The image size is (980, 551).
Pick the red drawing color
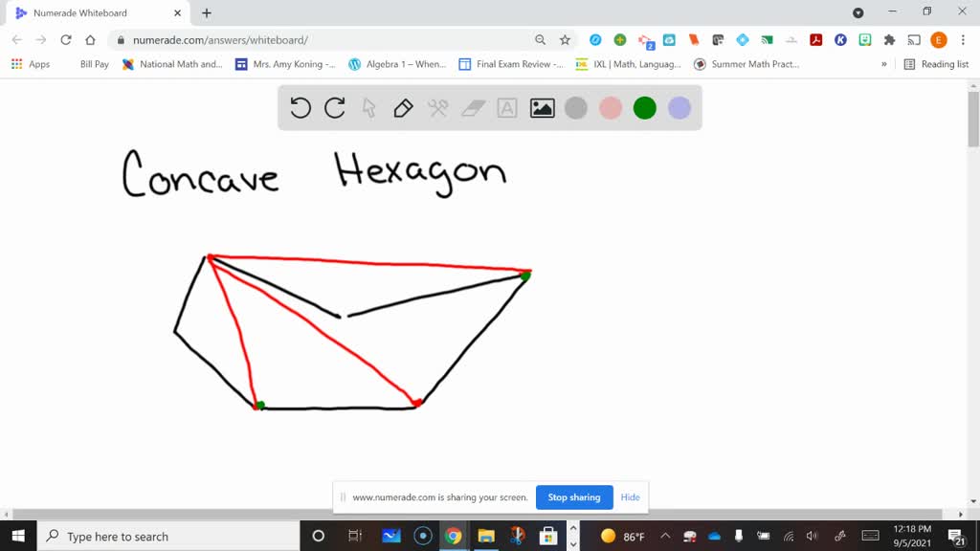pyautogui.click(x=611, y=108)
